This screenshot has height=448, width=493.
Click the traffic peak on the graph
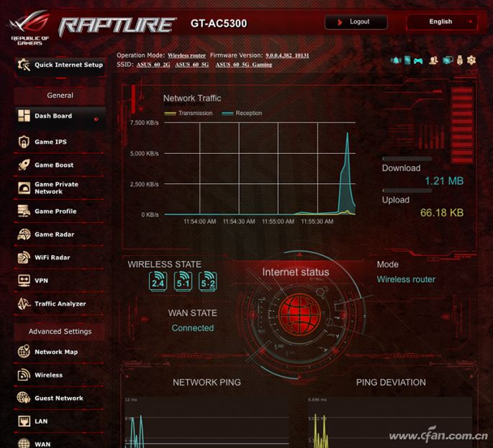(x=348, y=134)
